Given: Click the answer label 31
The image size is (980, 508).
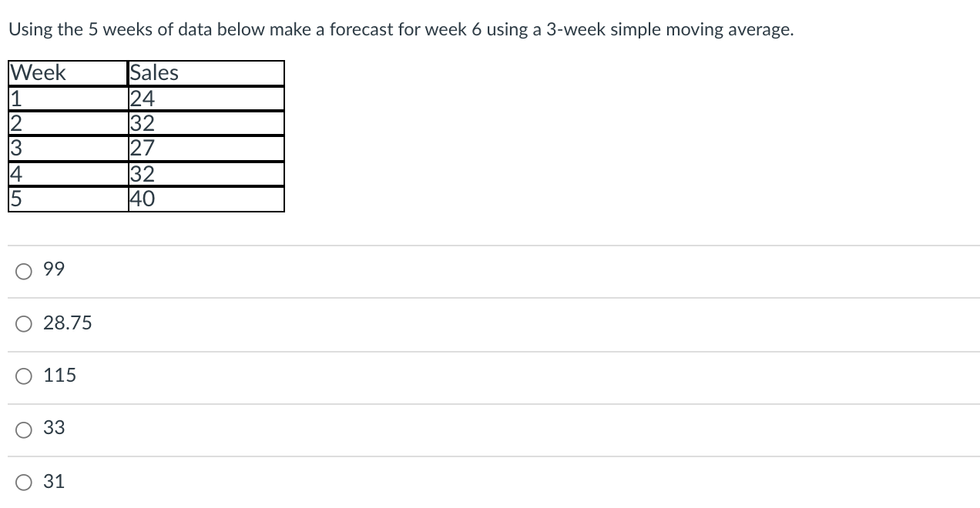Looking at the screenshot, I should pyautogui.click(x=53, y=481).
